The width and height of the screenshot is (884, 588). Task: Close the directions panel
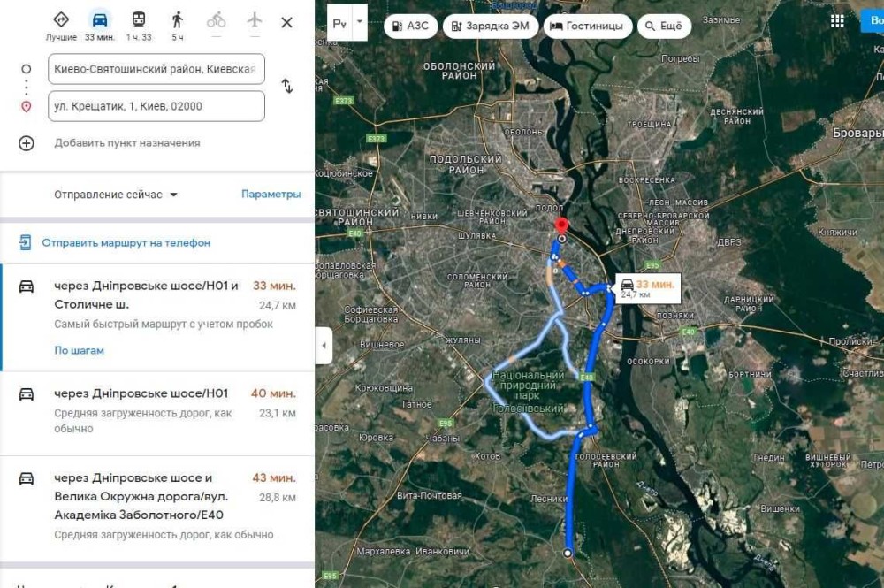[x=287, y=23]
